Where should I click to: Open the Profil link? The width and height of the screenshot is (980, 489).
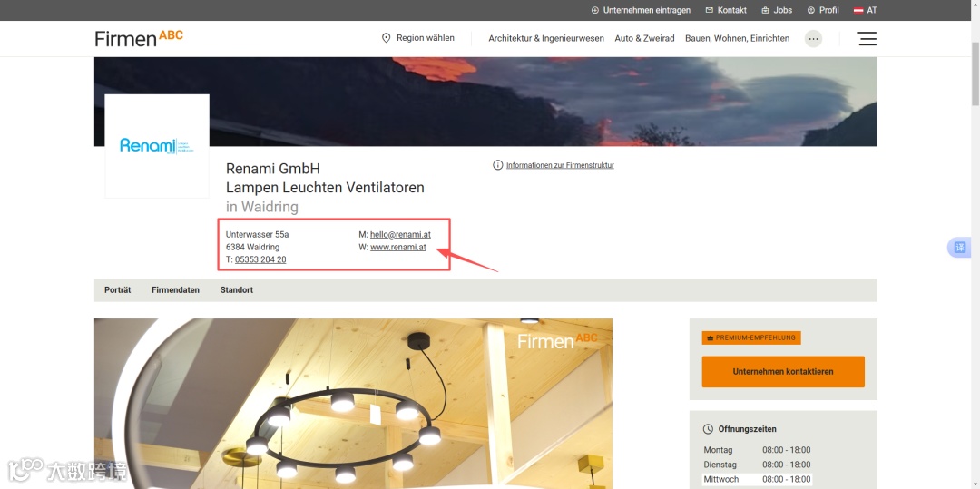click(x=828, y=11)
